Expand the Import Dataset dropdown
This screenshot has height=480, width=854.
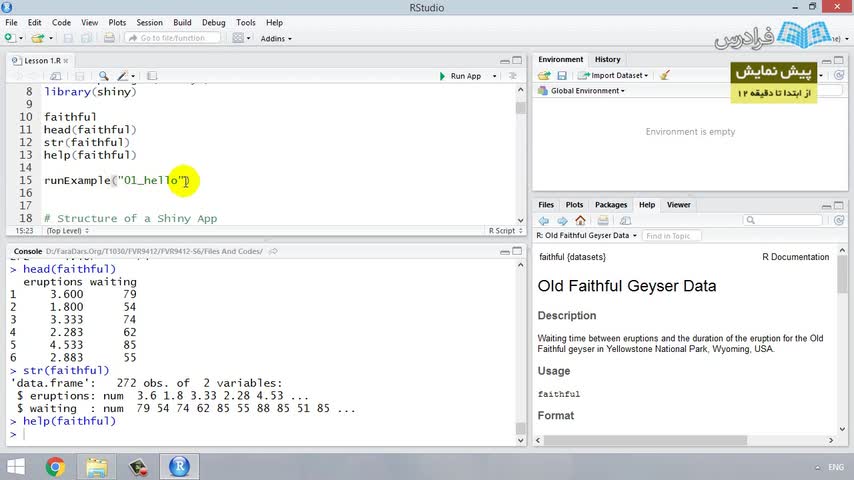point(613,76)
